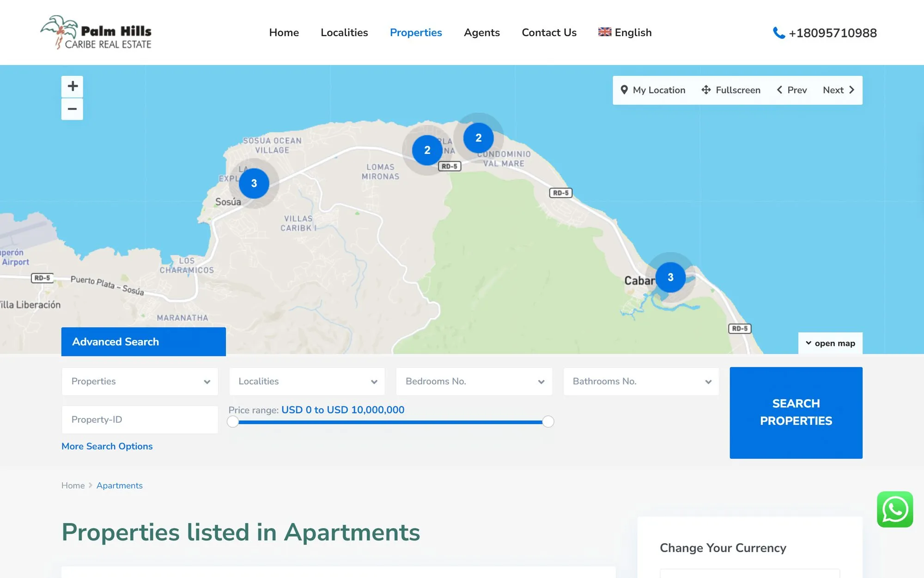Open the Properties menu in navigation

(x=416, y=32)
